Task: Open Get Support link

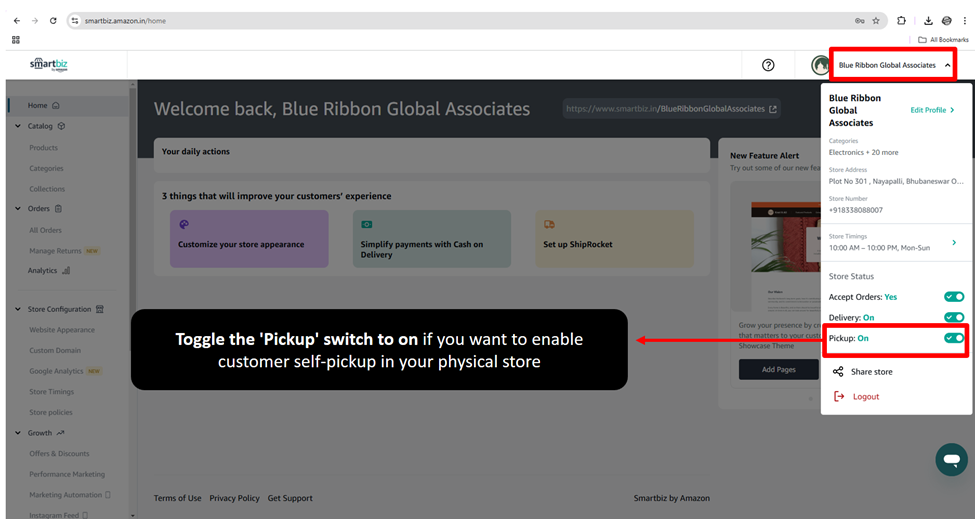Action: [290, 498]
